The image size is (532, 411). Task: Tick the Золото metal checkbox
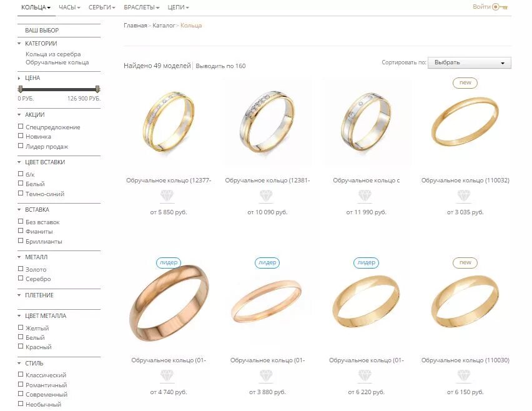click(21, 269)
